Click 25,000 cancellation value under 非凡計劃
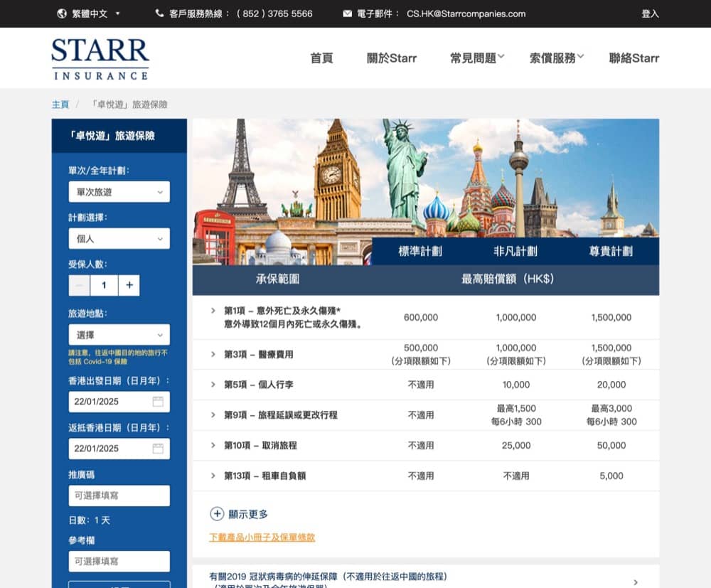This screenshot has width=711, height=588. click(x=516, y=445)
